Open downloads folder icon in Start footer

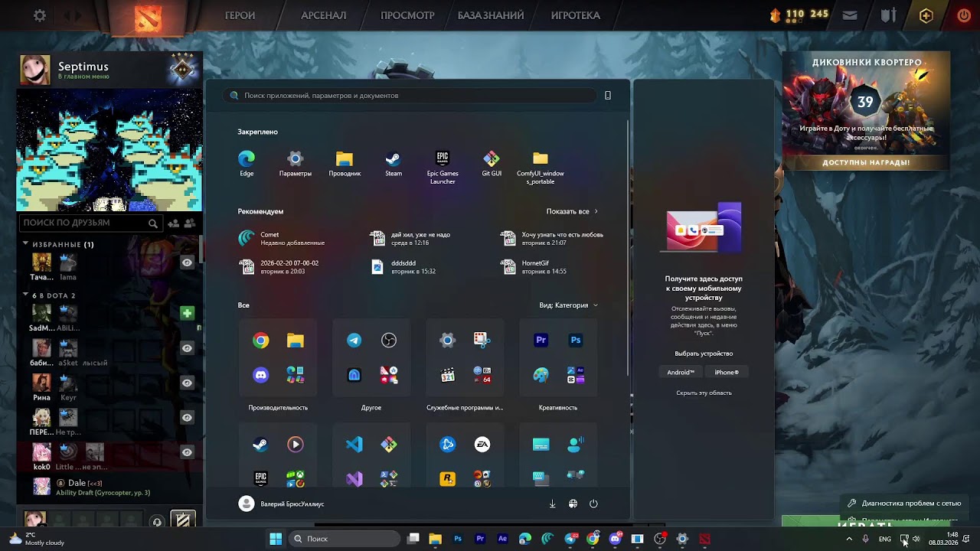[552, 504]
